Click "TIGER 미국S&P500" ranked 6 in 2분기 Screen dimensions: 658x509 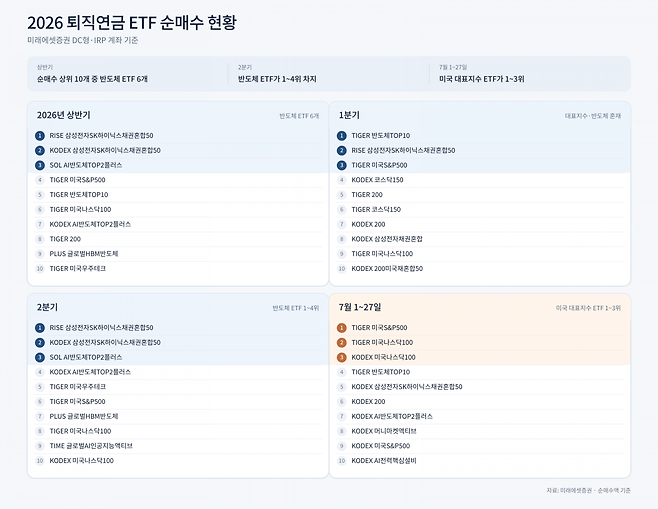[77, 402]
